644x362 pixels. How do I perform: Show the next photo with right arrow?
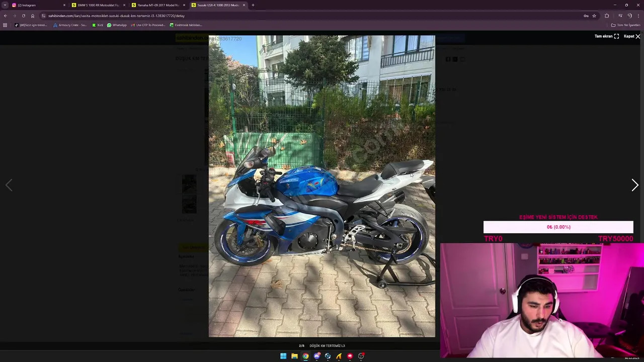(635, 185)
